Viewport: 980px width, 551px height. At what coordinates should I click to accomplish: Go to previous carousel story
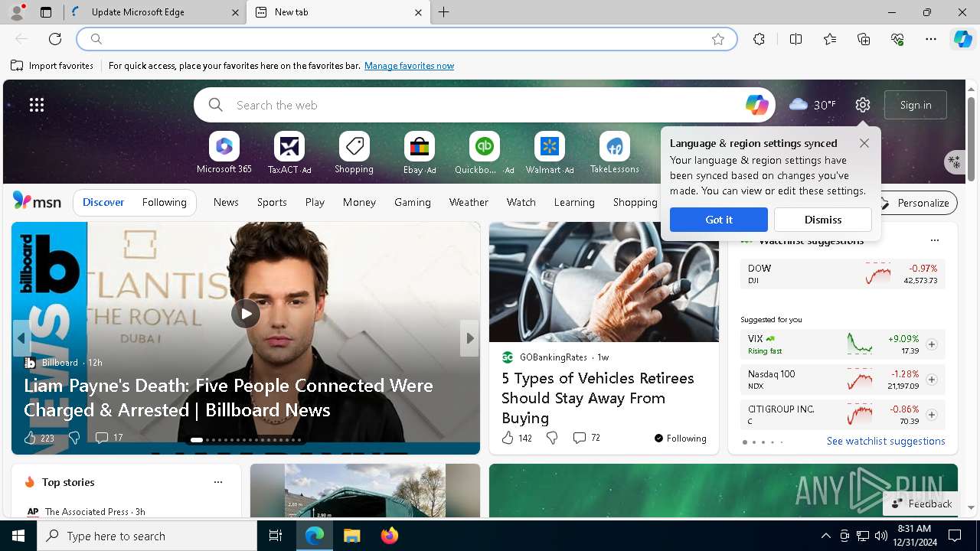[x=21, y=338]
